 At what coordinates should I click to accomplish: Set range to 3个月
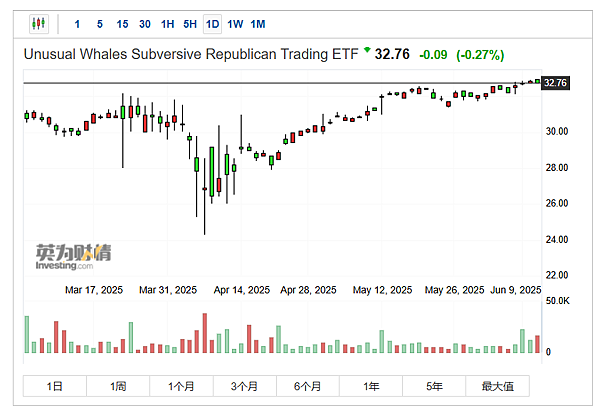tap(244, 386)
